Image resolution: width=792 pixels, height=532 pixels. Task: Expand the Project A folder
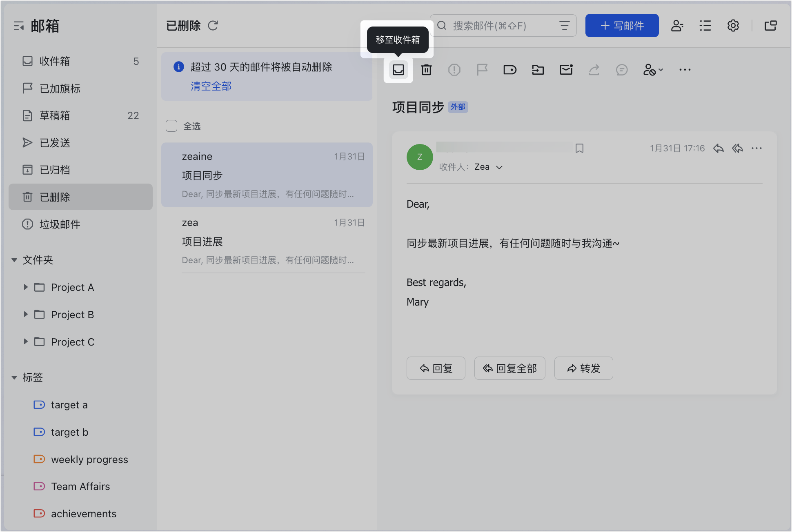[x=26, y=287]
